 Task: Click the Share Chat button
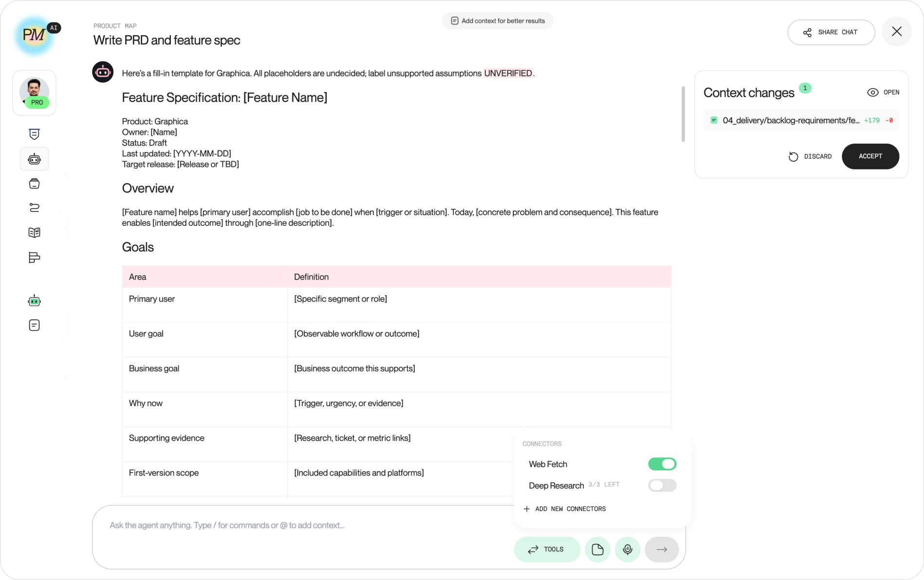coord(831,32)
